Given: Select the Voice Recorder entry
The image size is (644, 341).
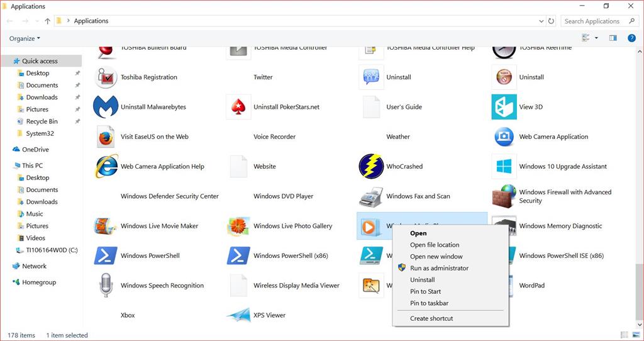Looking at the screenshot, I should (x=274, y=137).
